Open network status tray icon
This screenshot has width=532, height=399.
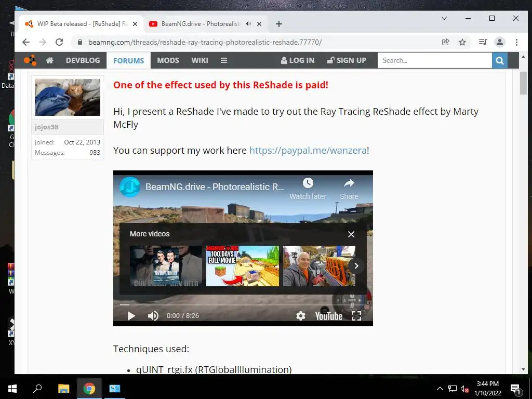pyautogui.click(x=453, y=389)
